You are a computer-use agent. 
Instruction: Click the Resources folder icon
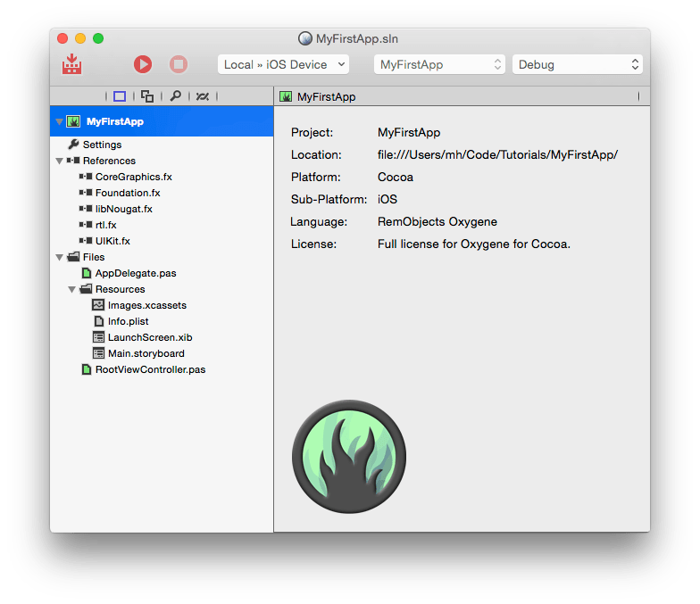pos(86,289)
